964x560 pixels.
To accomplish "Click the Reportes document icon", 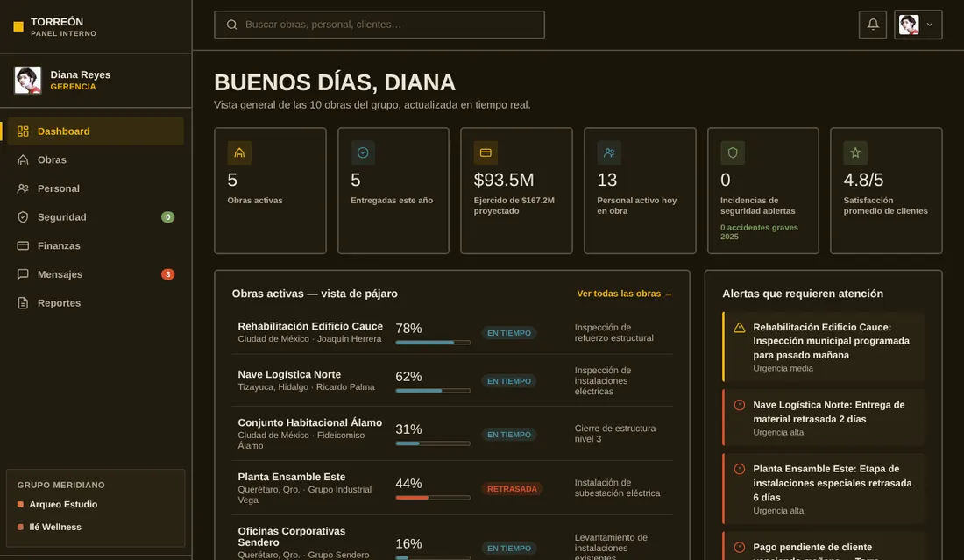I will click(23, 303).
